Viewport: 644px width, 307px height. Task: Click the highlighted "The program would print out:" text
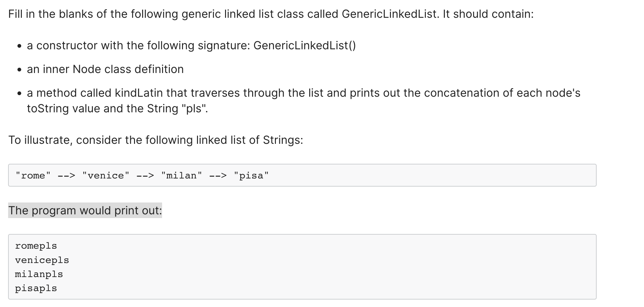pos(85,211)
